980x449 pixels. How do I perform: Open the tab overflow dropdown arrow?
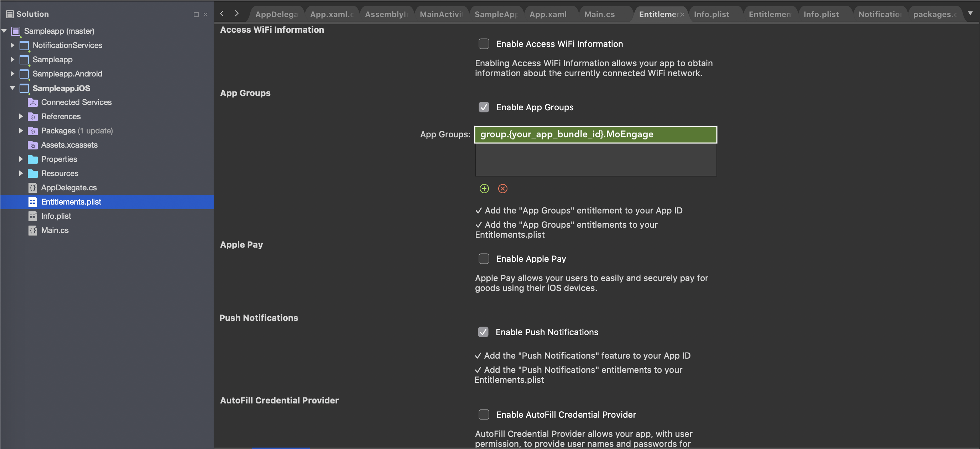point(970,13)
